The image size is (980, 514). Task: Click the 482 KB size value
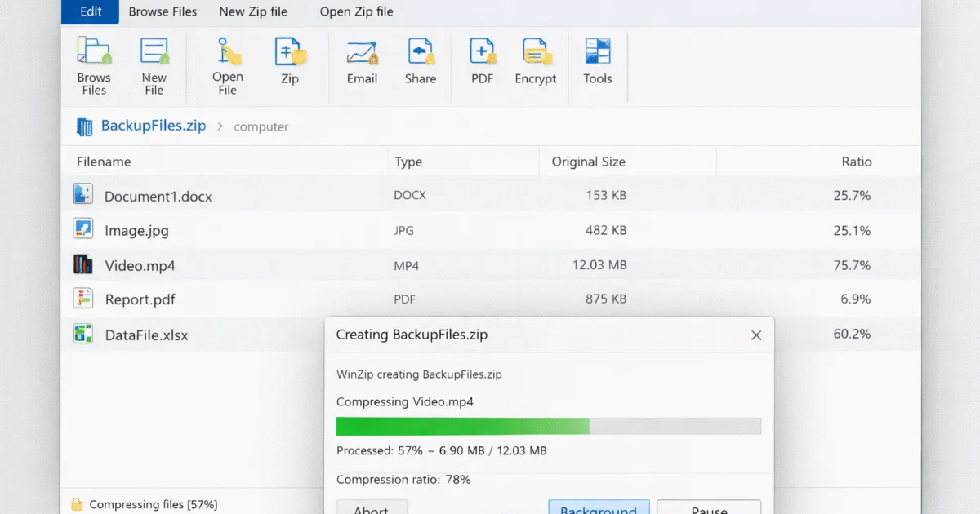(606, 231)
